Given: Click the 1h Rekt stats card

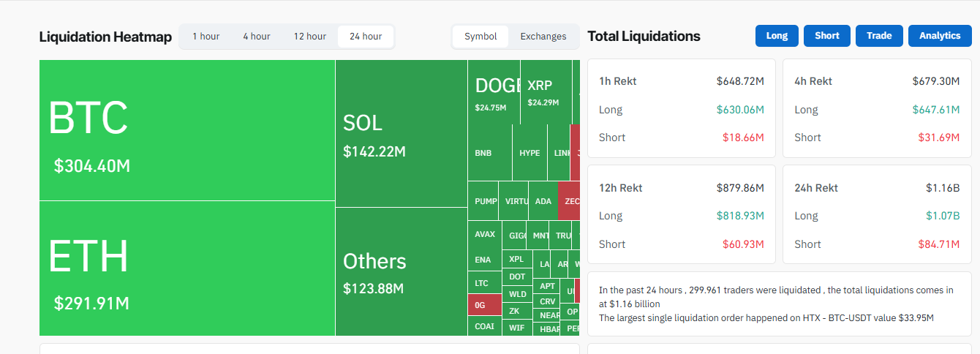Looking at the screenshot, I should click(681, 108).
